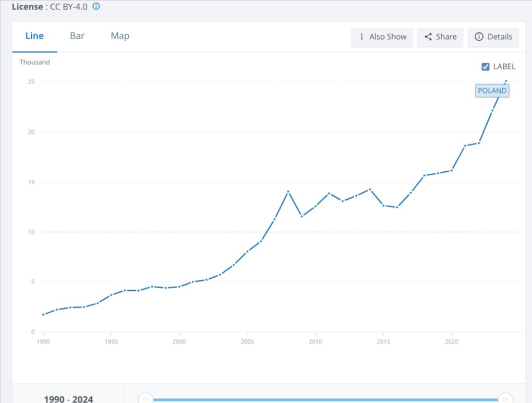Click the License text label
Screen dimensions: 532x403
28,6
